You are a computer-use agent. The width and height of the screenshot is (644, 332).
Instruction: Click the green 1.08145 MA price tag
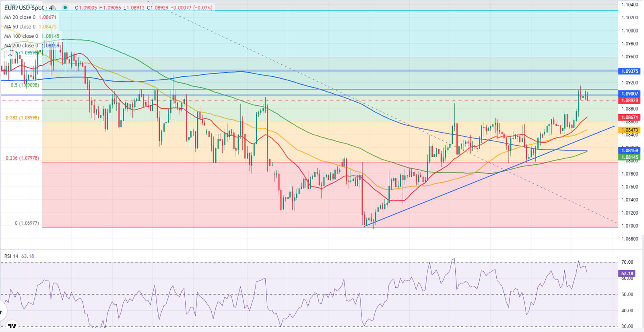[x=630, y=157]
